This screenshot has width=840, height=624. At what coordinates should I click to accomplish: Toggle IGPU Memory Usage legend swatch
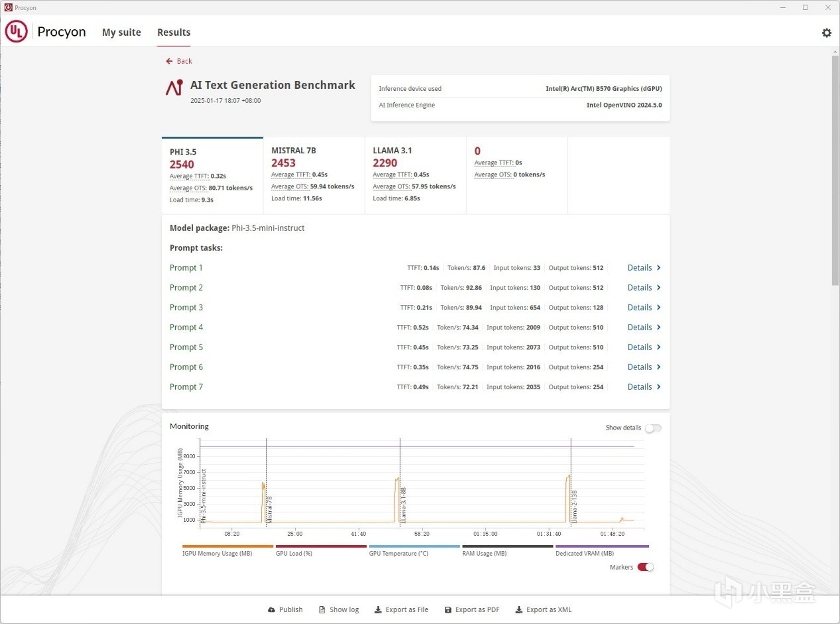click(x=228, y=546)
